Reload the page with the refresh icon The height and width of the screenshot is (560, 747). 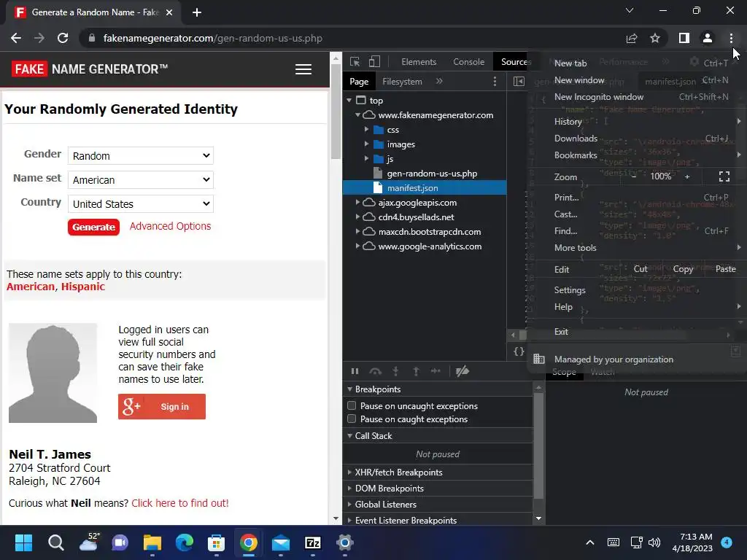(63, 38)
